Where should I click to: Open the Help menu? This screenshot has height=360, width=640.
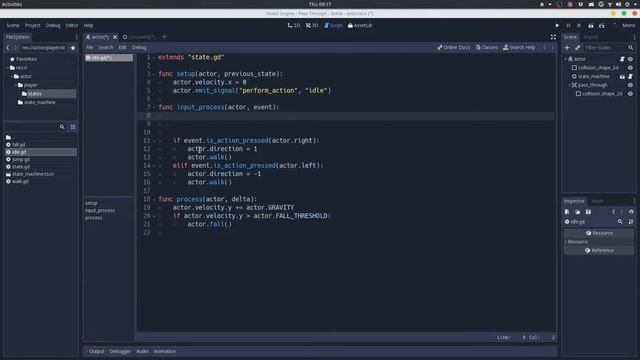pyautogui.click(x=89, y=25)
